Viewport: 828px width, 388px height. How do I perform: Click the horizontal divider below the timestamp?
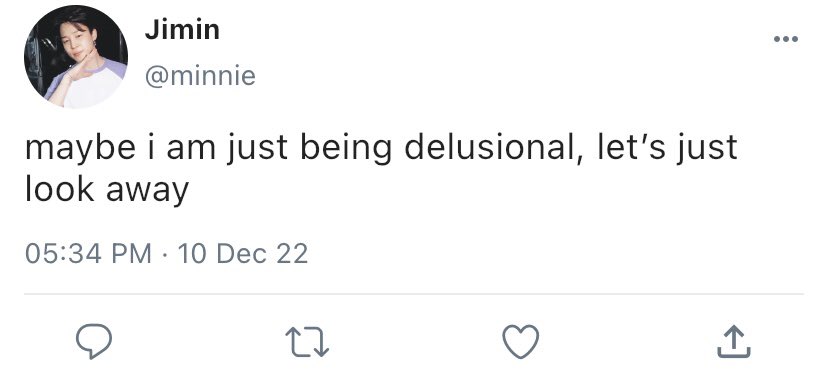coord(414,294)
